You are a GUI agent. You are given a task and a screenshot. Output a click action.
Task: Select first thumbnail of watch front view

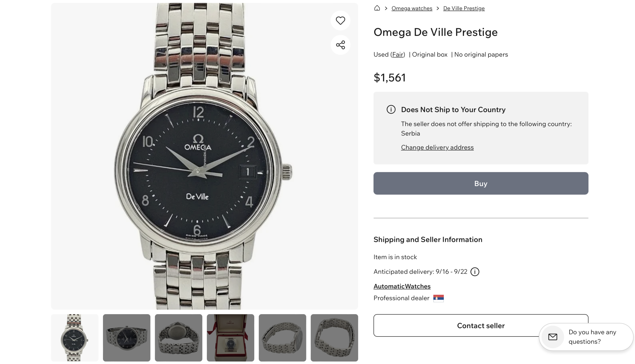point(75,337)
